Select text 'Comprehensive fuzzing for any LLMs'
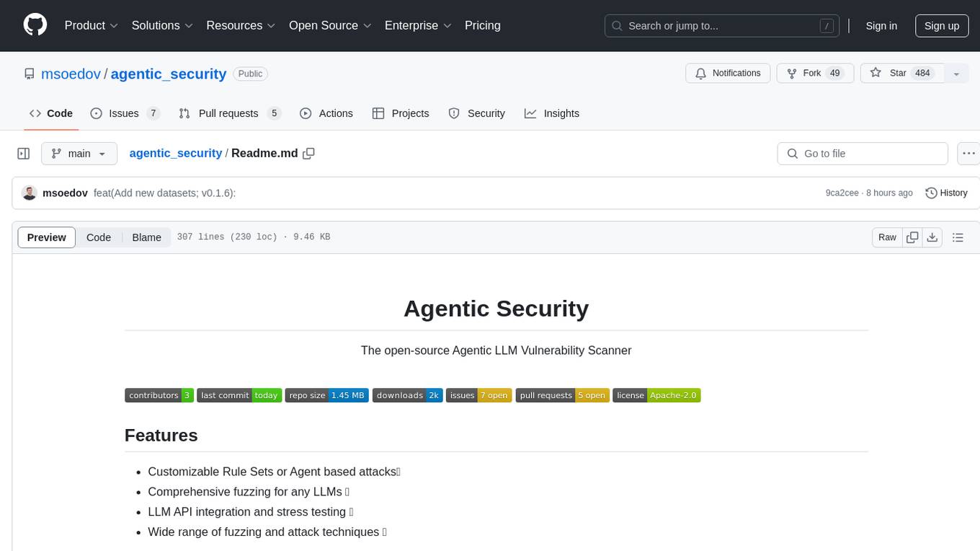Viewport: 980px width, 551px height. [245, 492]
